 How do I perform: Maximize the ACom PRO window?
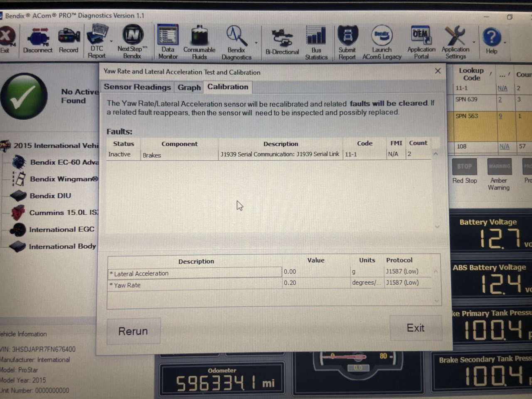(510, 17)
